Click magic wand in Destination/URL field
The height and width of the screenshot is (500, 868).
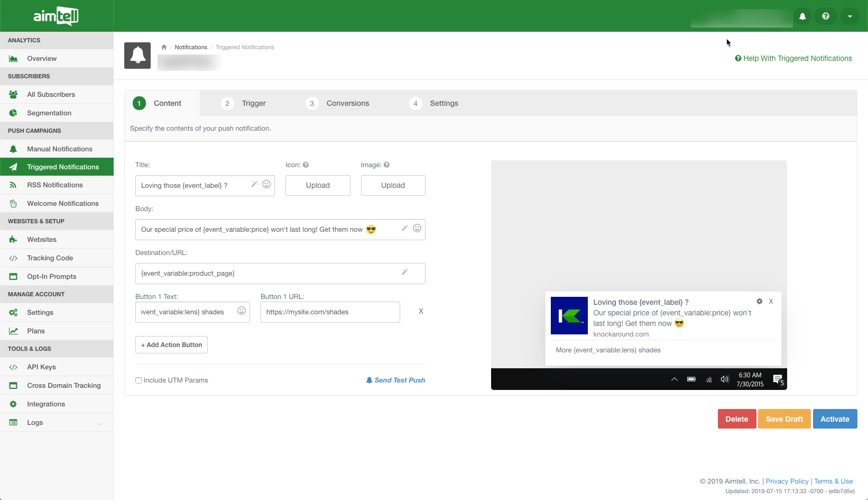[x=404, y=272]
